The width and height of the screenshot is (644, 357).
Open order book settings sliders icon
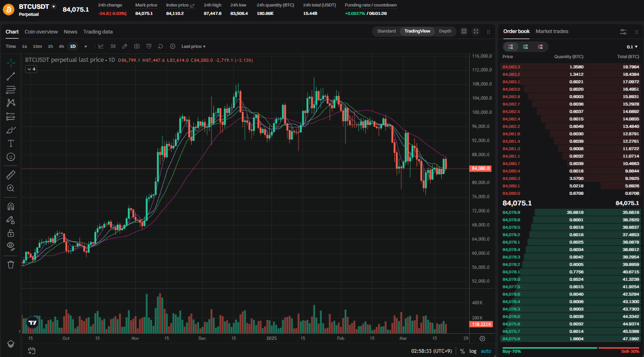[623, 32]
